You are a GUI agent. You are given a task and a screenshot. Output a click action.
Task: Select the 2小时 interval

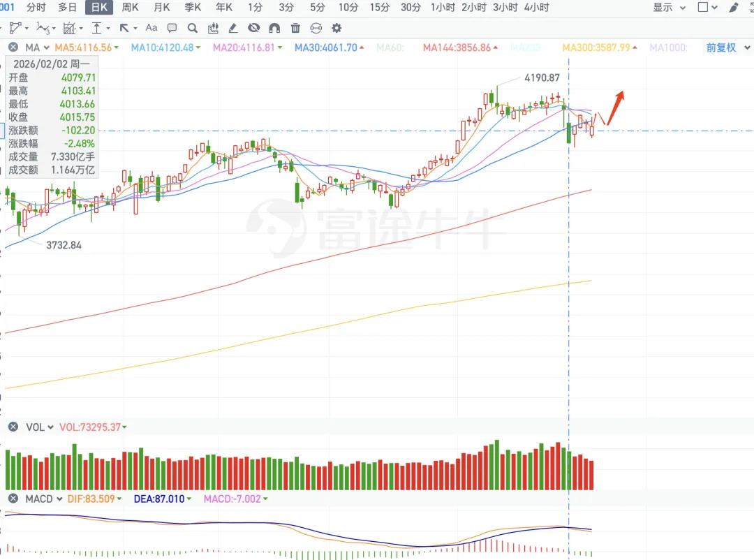[474, 7]
